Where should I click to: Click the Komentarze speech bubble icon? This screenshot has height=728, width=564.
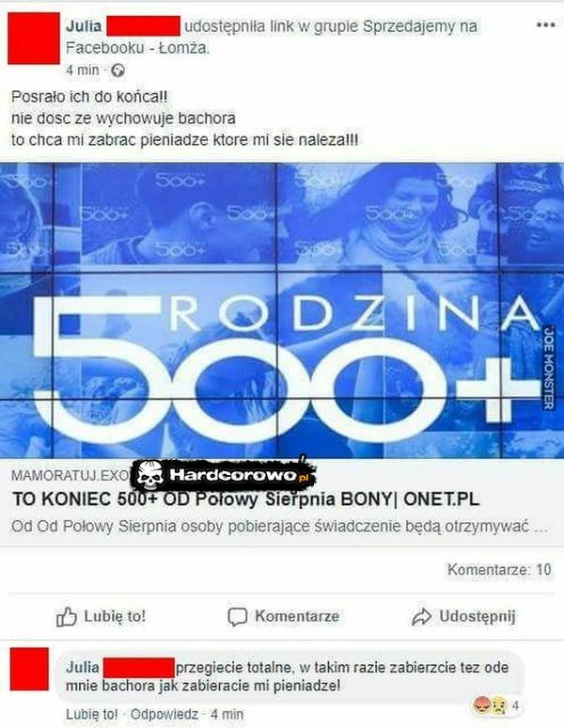237,617
